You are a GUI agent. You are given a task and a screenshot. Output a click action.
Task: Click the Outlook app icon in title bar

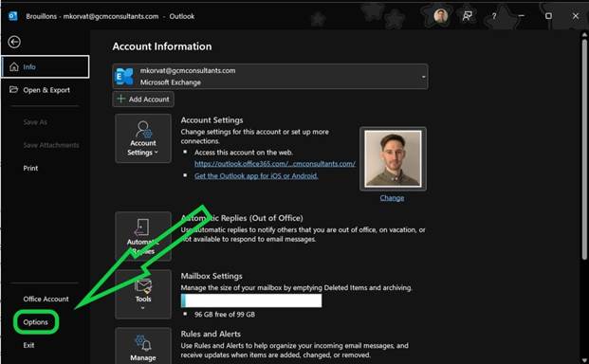click(x=12, y=16)
